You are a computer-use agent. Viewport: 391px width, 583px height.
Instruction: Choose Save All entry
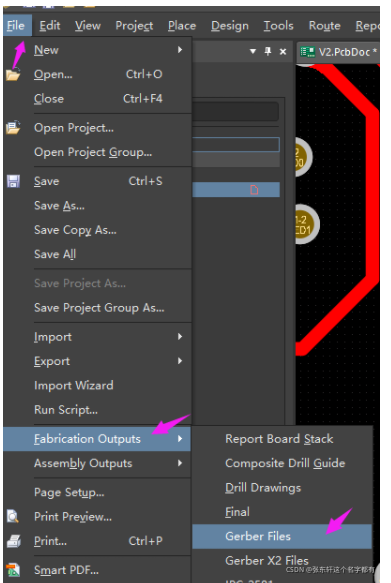coord(97,254)
